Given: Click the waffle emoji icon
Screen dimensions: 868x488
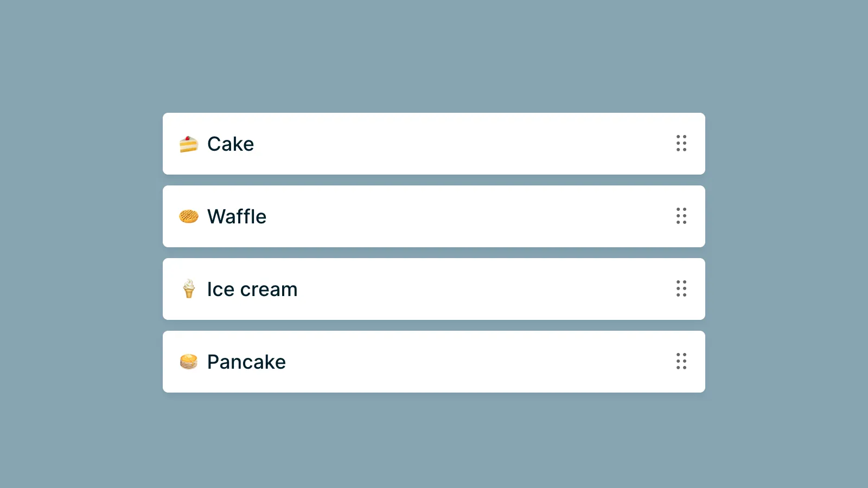Looking at the screenshot, I should click(x=188, y=216).
